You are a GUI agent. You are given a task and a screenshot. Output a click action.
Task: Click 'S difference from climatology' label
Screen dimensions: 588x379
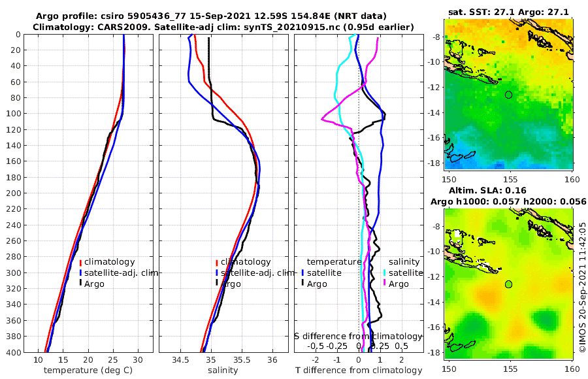point(359,337)
